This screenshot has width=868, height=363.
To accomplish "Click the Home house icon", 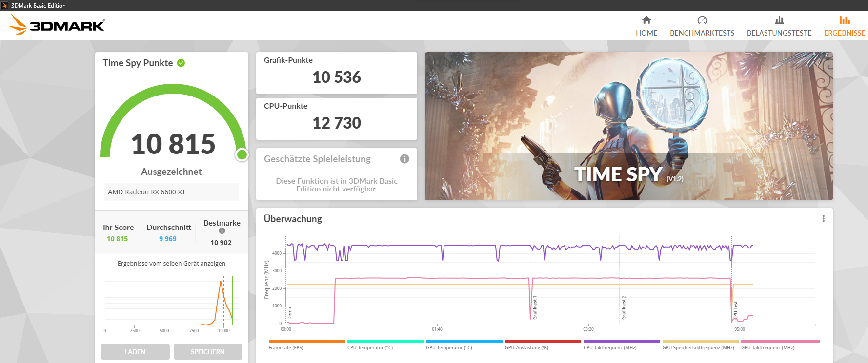I will 646,20.
